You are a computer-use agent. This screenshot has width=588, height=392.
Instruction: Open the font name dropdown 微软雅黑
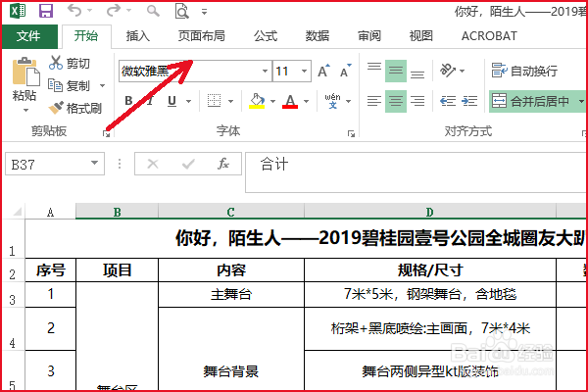pyautogui.click(x=266, y=71)
